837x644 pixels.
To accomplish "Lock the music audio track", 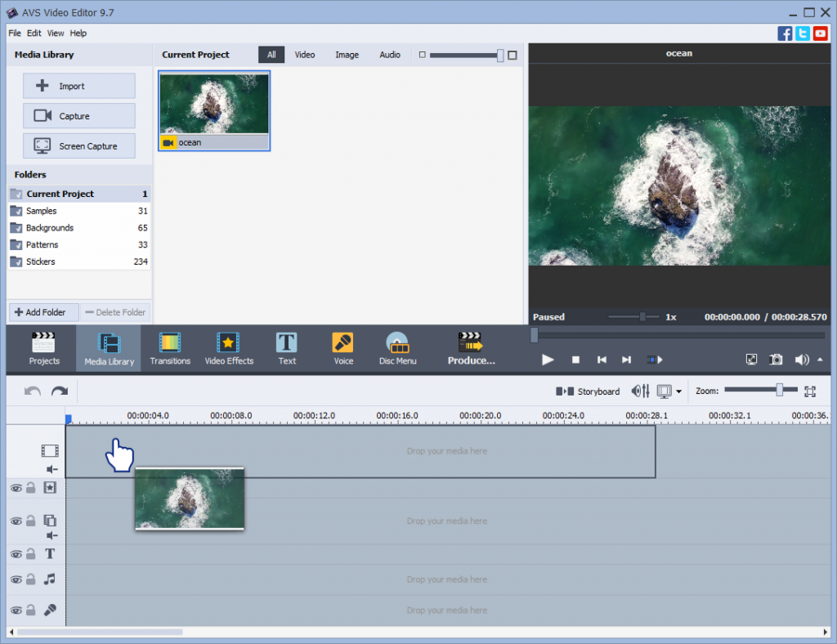I will 30,579.
